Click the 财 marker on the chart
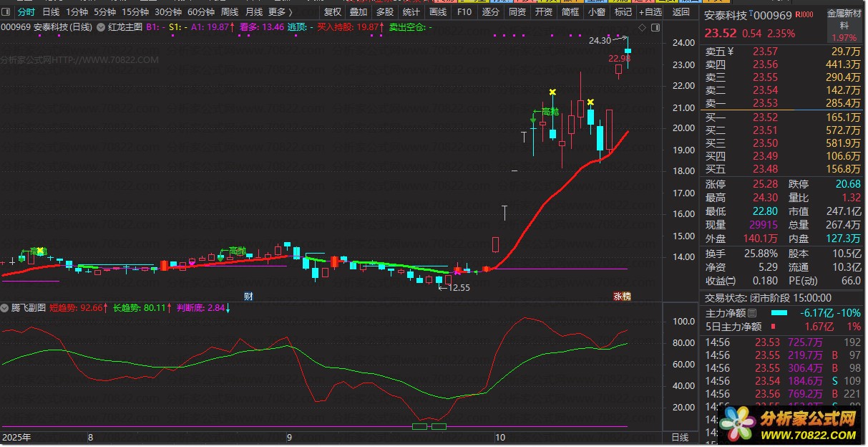Viewport: 868px width, 447px height. (x=248, y=295)
